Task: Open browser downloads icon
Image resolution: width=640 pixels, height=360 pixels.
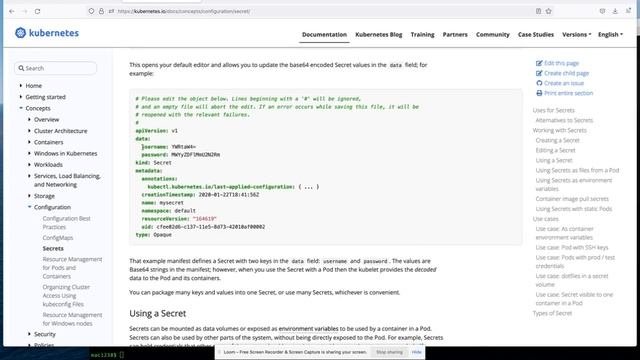Action: [615, 11]
